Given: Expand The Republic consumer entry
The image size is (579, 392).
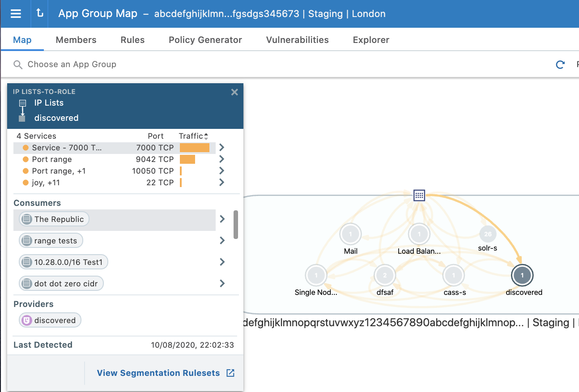Looking at the screenshot, I should click(221, 219).
